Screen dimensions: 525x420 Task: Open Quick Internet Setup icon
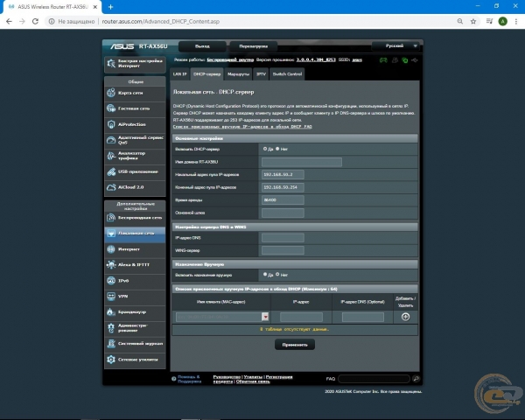111,63
